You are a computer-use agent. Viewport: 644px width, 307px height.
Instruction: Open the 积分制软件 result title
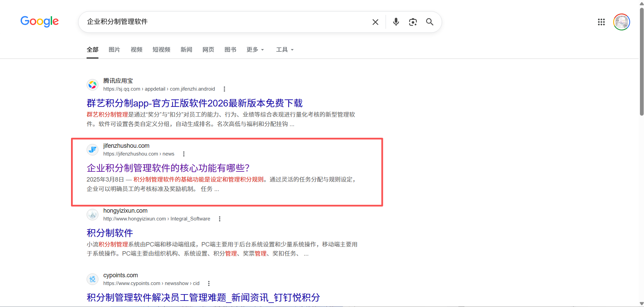click(110, 233)
